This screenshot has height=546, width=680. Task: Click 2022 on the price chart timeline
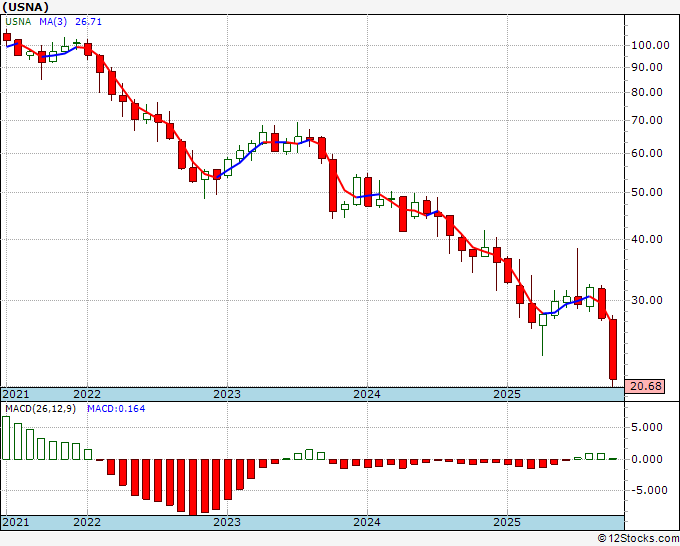pos(87,394)
